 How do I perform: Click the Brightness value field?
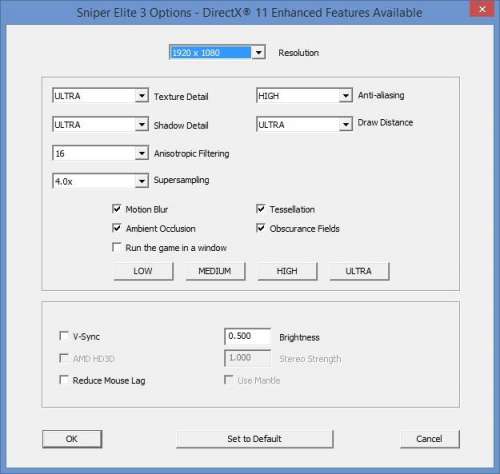tap(247, 336)
